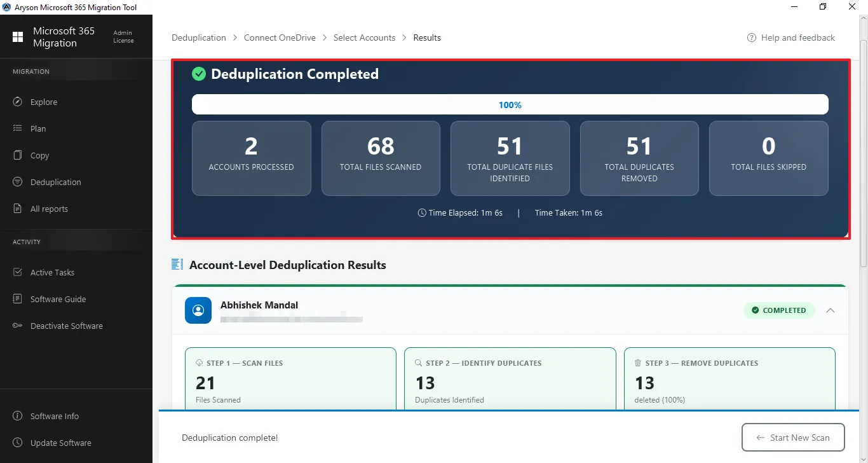868x463 pixels.
Task: Click the 'Time Elapsed: 1m 6s' text
Action: coord(466,213)
